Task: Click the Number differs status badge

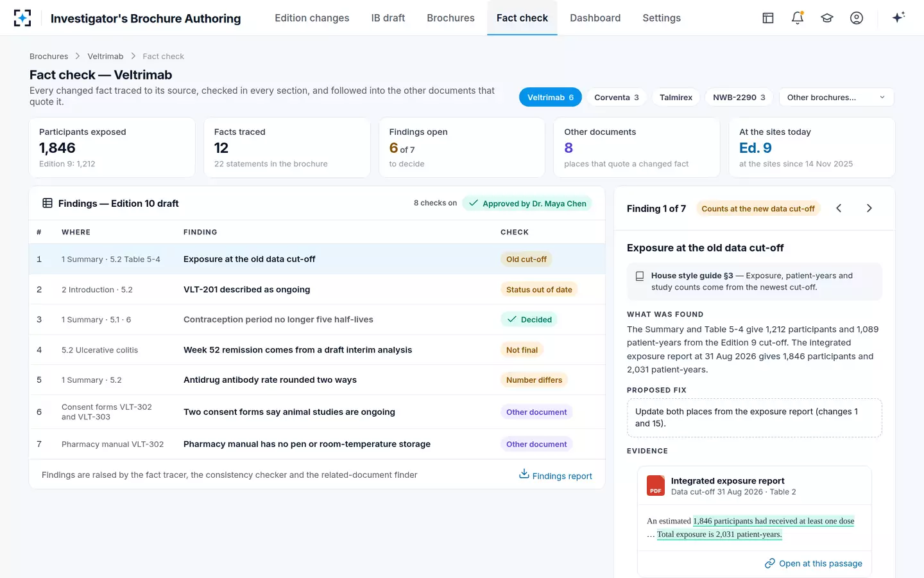Action: pyautogui.click(x=534, y=380)
